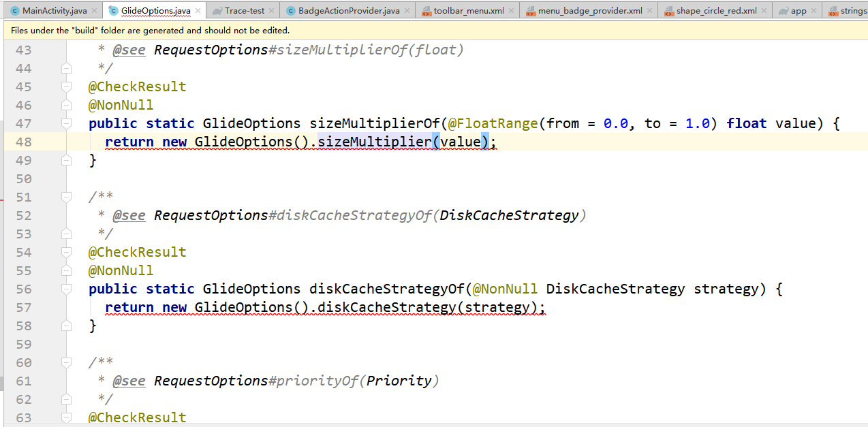Viewport: 868px width, 427px height.
Task: Click sizeMultiplier call on line 48
Action: point(375,142)
